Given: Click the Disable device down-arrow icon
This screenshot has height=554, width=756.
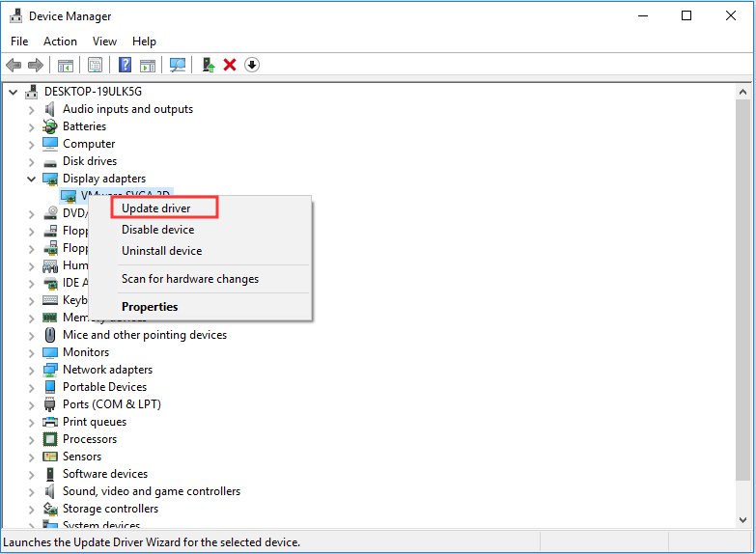Looking at the screenshot, I should 252,65.
